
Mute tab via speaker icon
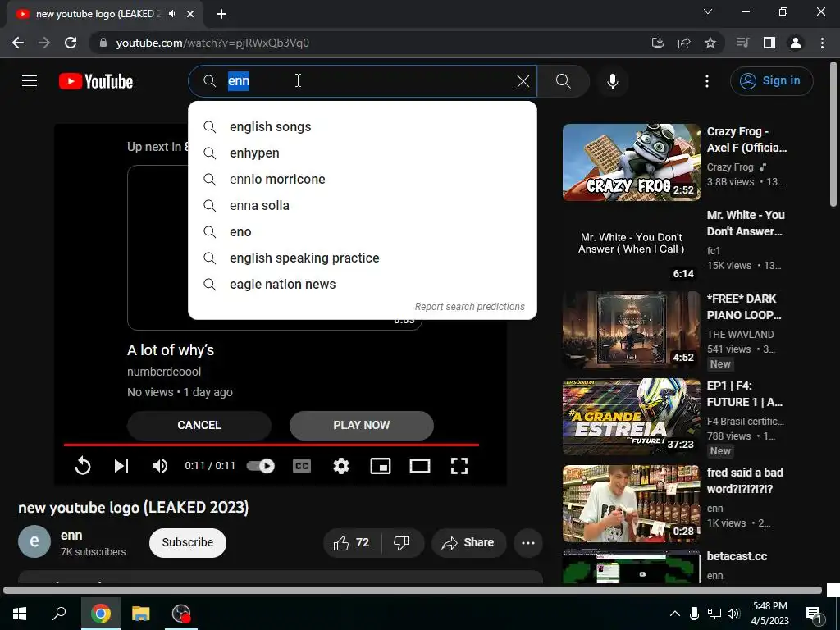pyautogui.click(x=172, y=14)
